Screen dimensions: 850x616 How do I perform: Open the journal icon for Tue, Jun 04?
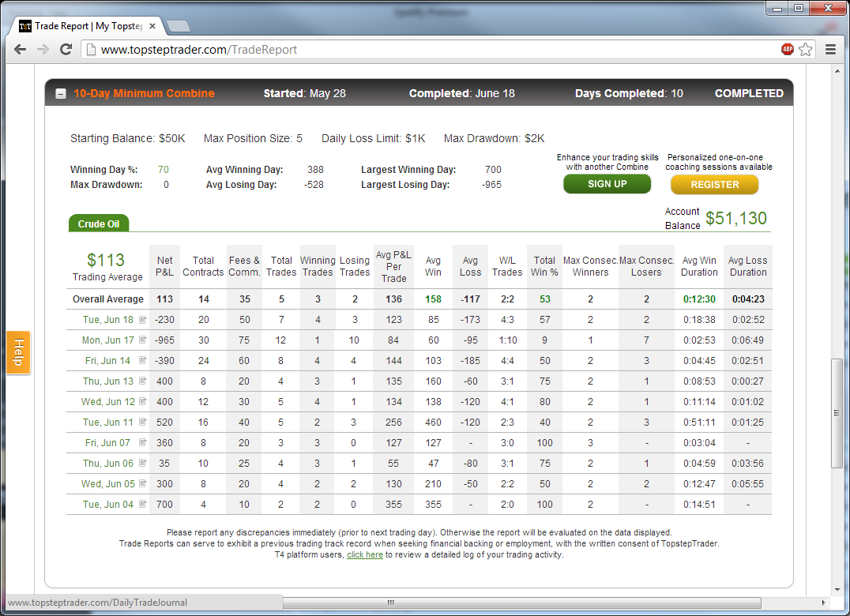click(142, 504)
